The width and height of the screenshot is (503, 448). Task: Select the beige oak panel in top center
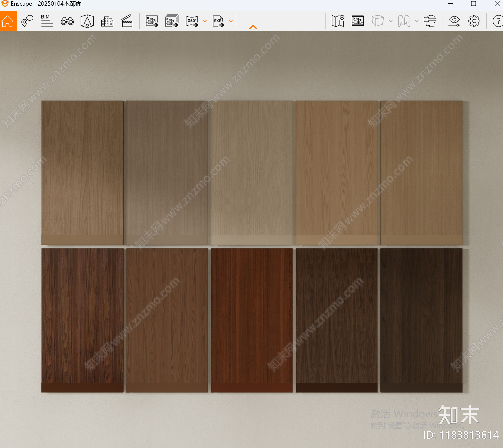click(252, 173)
